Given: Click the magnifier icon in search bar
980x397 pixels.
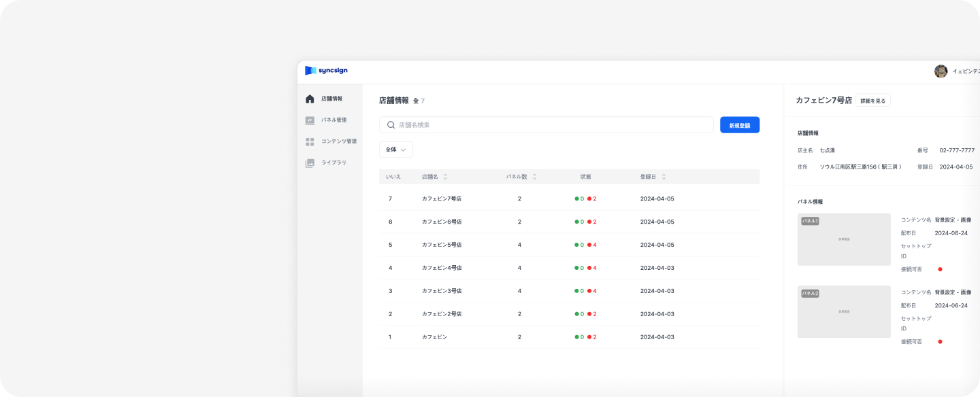Looking at the screenshot, I should (x=391, y=125).
